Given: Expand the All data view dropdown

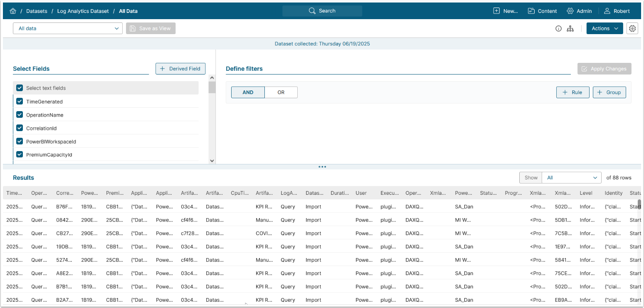Looking at the screenshot, I should [x=68, y=28].
